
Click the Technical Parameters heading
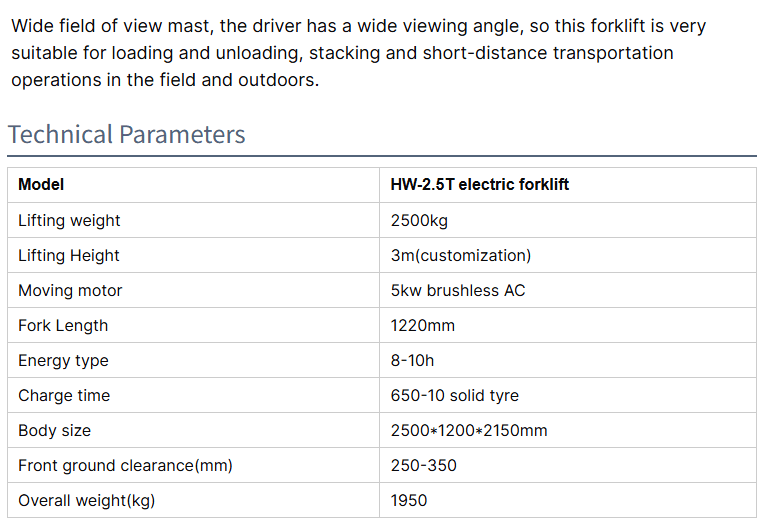[126, 135]
